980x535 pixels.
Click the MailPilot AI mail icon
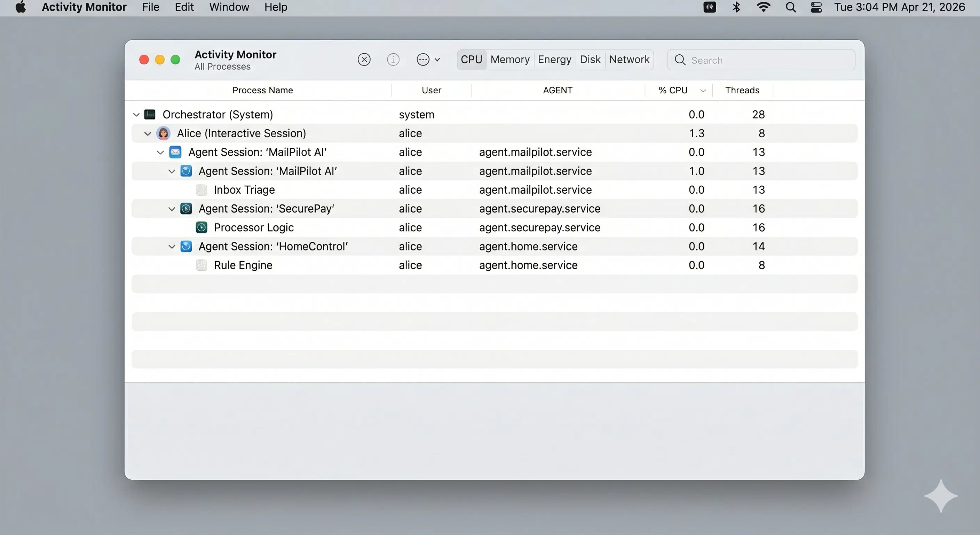point(175,152)
